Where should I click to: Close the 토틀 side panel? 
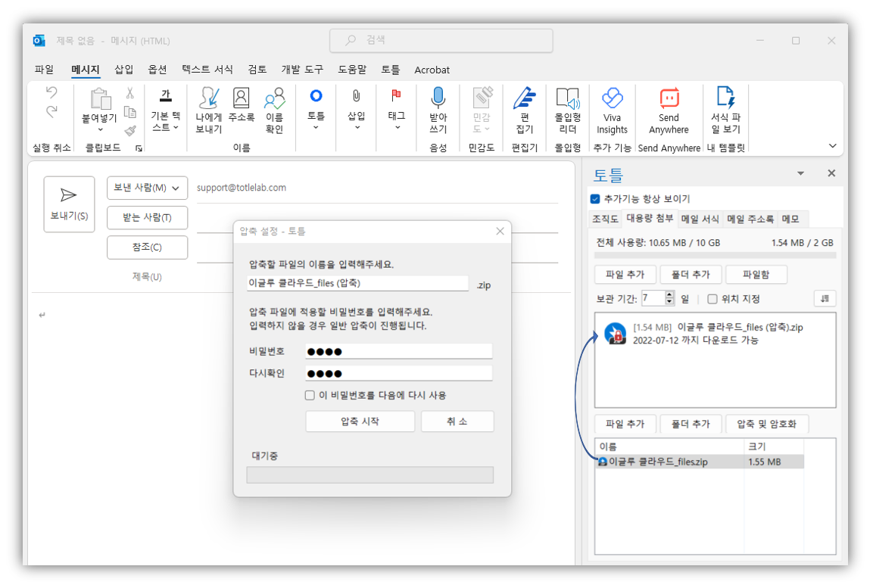831,173
